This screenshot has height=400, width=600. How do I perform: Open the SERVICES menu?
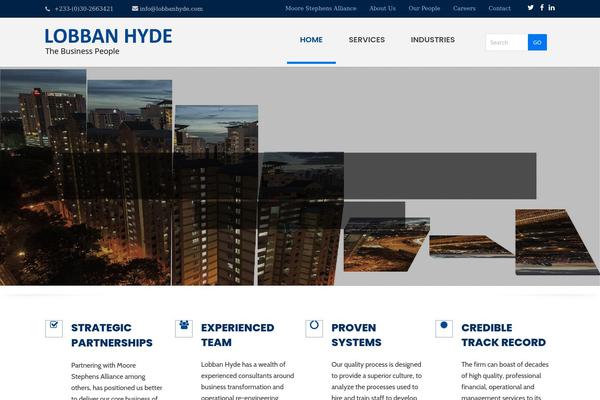[x=367, y=40]
